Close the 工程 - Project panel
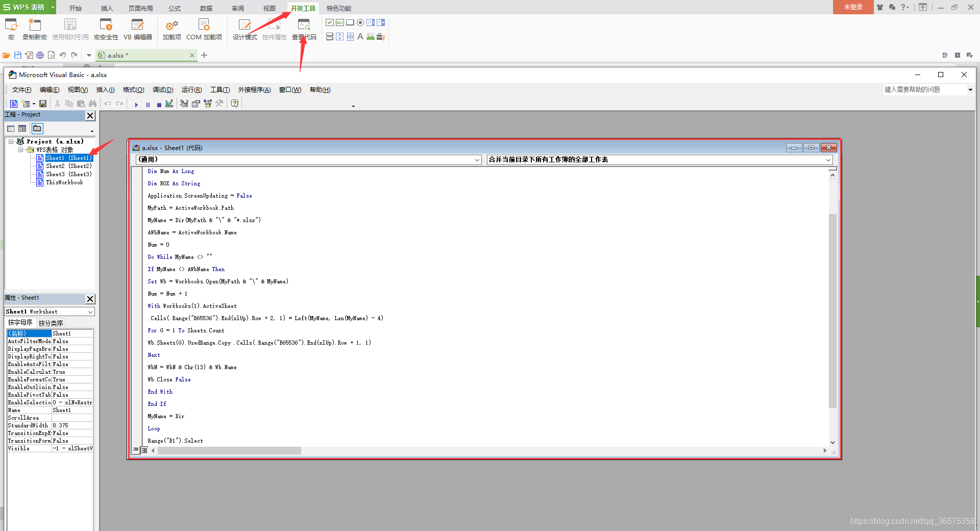The width and height of the screenshot is (980, 531). coord(90,115)
